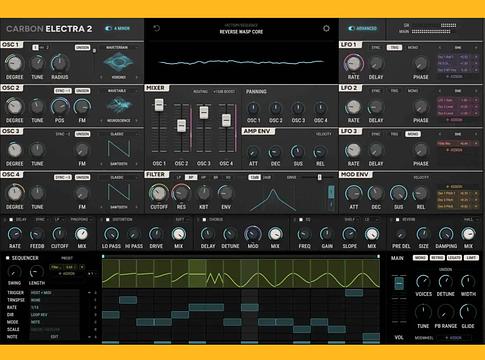Image resolution: width=485 pixels, height=360 pixels.
Task: Click the Chorus MOD knob
Action: point(253,234)
